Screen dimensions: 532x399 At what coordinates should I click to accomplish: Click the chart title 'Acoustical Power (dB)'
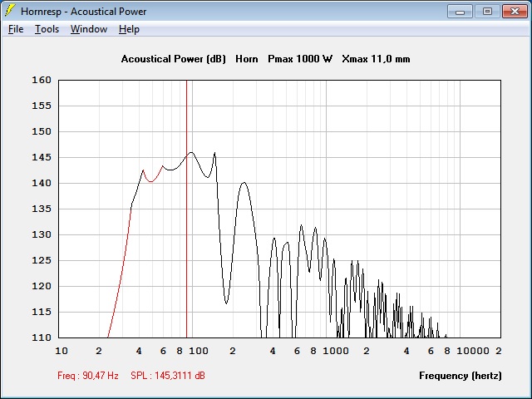[174, 59]
